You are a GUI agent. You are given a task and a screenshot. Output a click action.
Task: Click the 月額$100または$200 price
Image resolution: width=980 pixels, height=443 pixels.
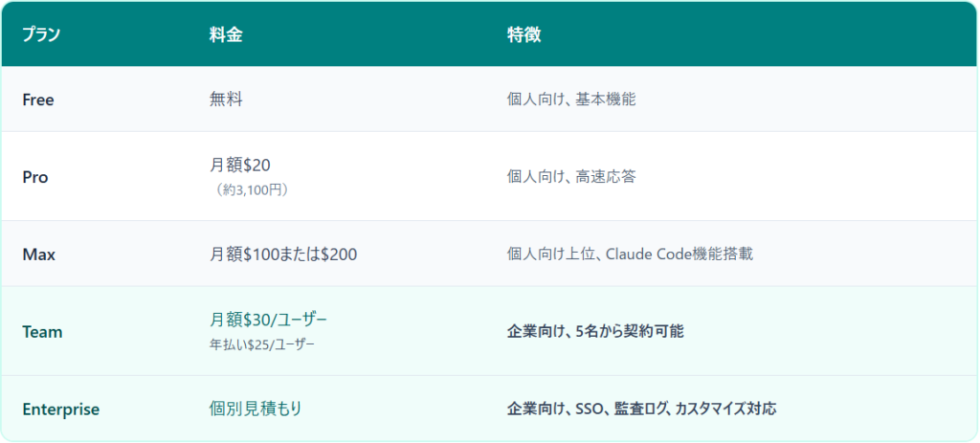point(283,254)
